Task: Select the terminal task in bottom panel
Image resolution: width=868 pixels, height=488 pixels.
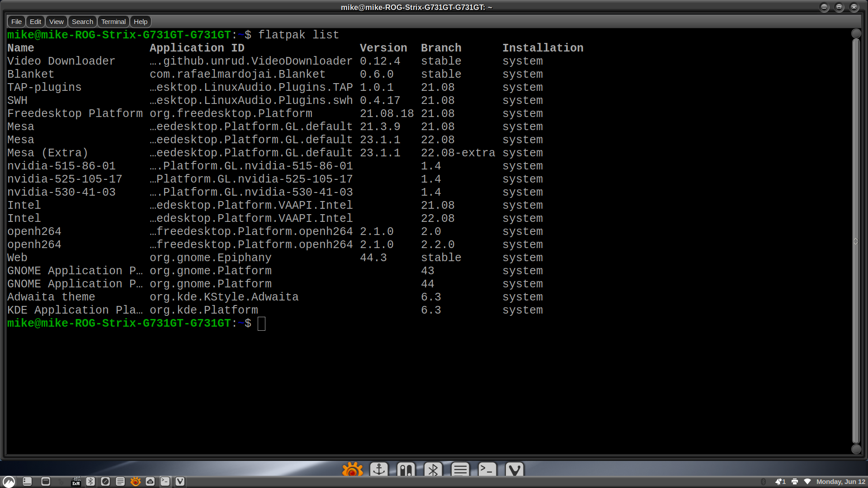Action: click(x=165, y=482)
